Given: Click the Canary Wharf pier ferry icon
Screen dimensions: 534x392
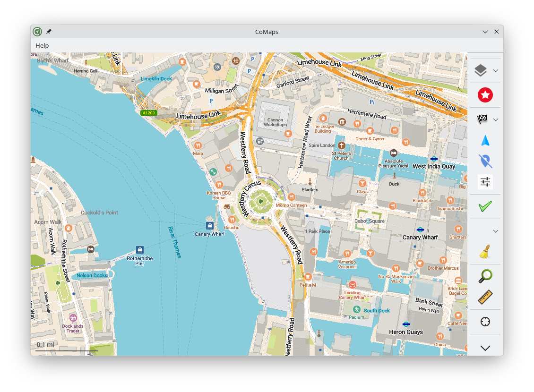Looking at the screenshot, I should coord(210,226).
